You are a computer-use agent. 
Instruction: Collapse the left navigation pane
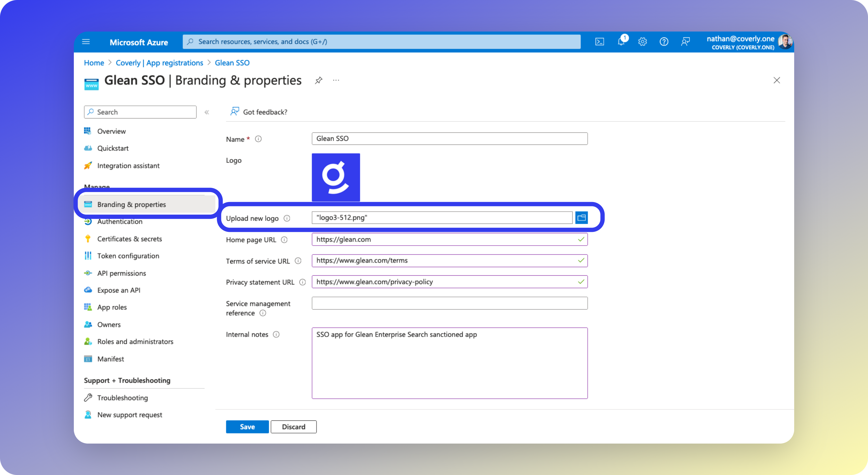(x=207, y=112)
